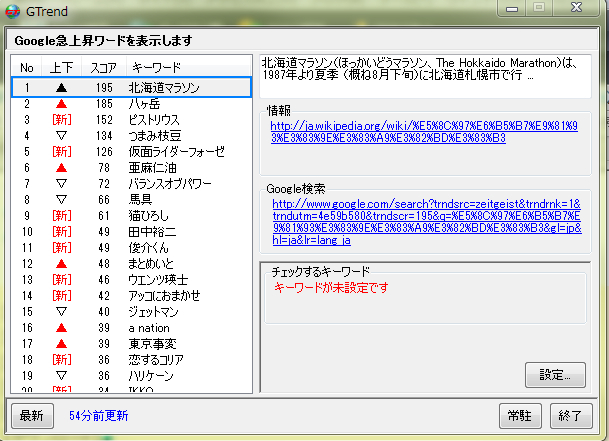609x441 pixels.
Task: Click the red up arrow beside 東京事変
Action: pyautogui.click(x=61, y=343)
